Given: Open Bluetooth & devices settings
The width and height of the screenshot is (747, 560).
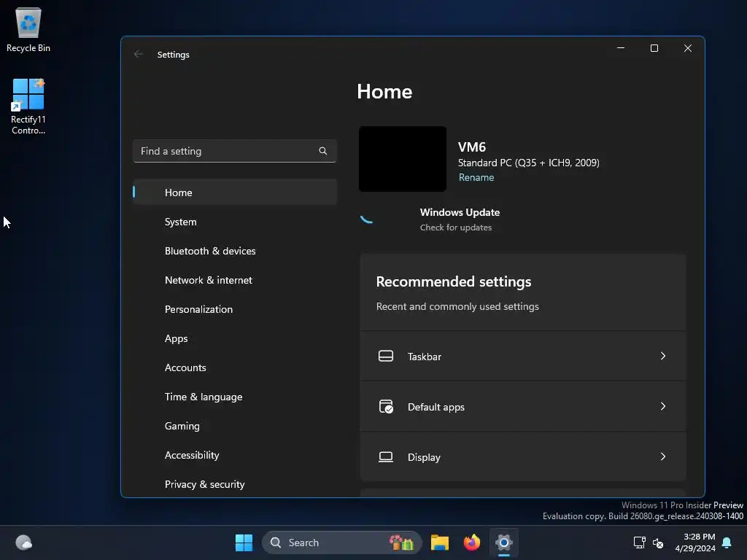Looking at the screenshot, I should [235, 251].
